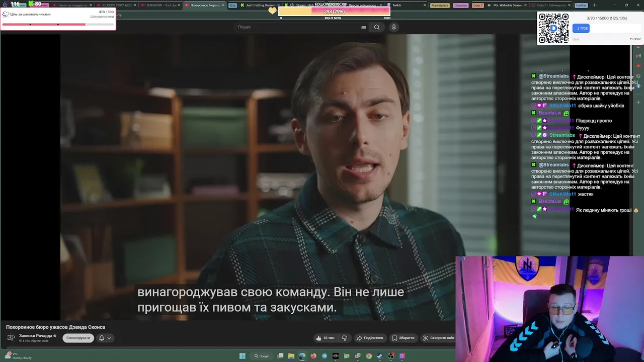The width and height of the screenshot is (644, 362).
Task: Open Firefox from the taskbar
Action: [313, 356]
